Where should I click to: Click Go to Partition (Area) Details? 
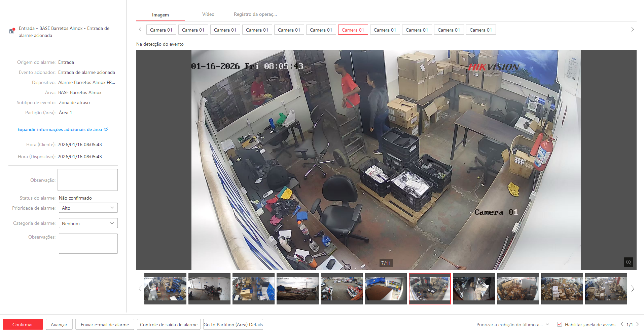click(x=233, y=325)
